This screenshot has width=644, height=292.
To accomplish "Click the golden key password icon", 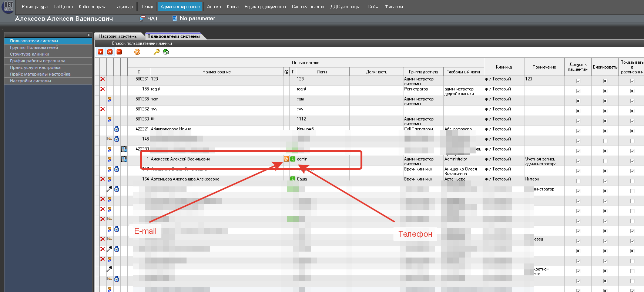I will click(157, 52).
